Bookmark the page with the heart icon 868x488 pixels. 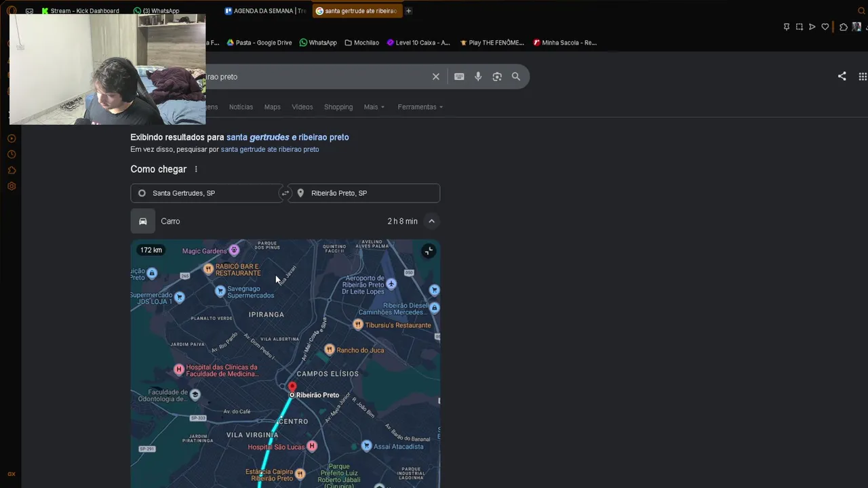coord(825,27)
